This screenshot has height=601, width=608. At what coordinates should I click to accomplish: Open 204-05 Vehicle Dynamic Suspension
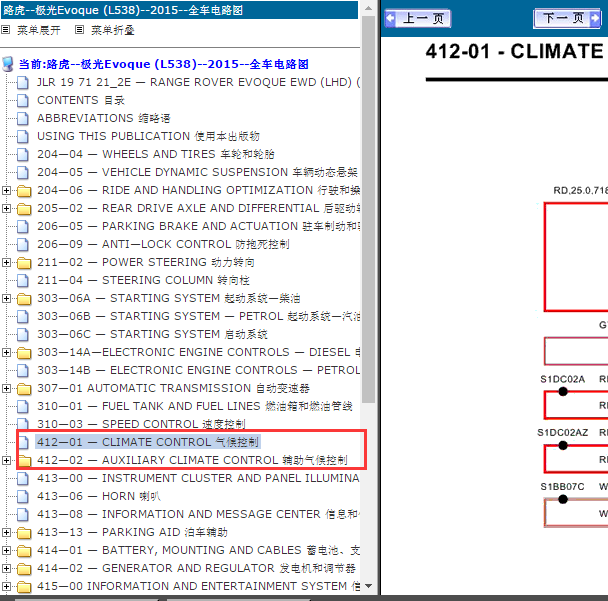click(x=197, y=172)
